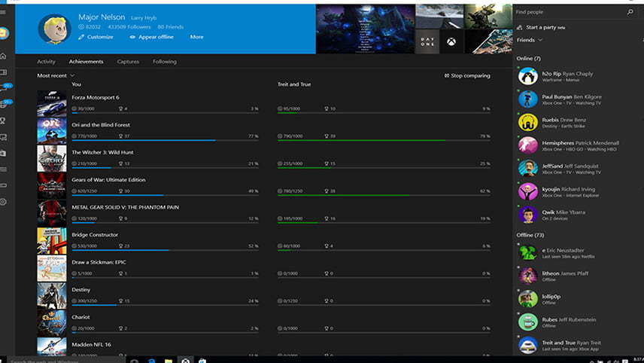The image size is (644, 363).
Task: Click the Day One tile
Action: click(427, 41)
